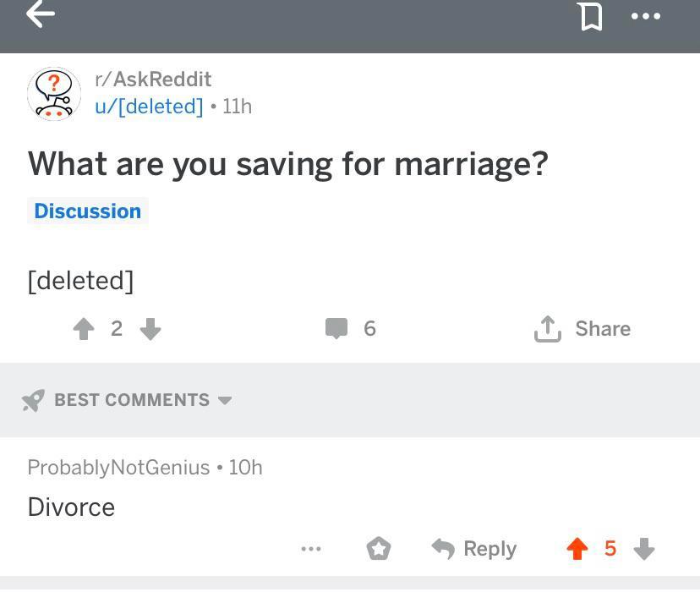700x592 pixels.
Task: Give an award to the Divorce comment
Action: click(x=379, y=549)
